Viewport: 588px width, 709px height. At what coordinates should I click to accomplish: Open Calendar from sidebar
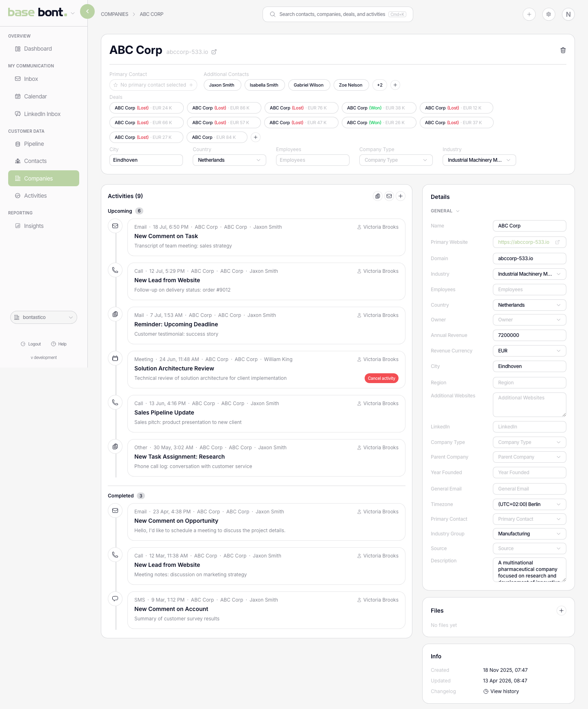point(44,96)
